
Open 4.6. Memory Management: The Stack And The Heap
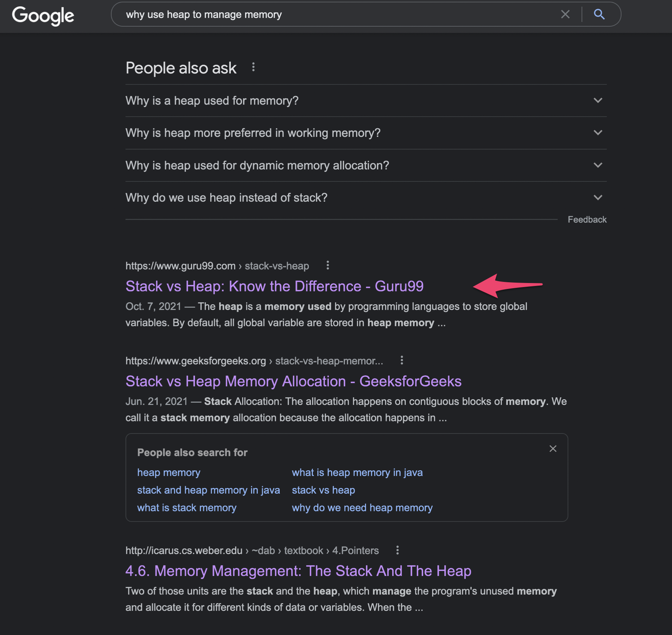click(x=298, y=571)
